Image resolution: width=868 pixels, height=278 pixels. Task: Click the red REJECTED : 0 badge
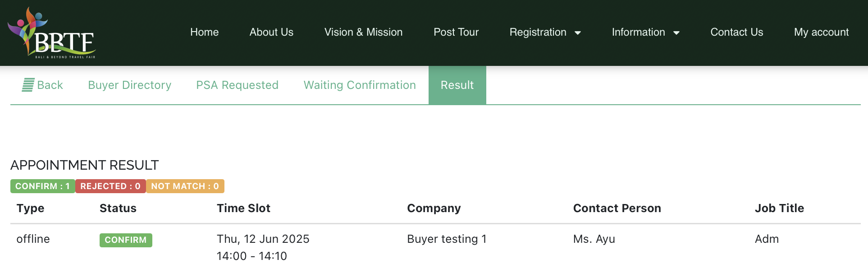tap(110, 186)
